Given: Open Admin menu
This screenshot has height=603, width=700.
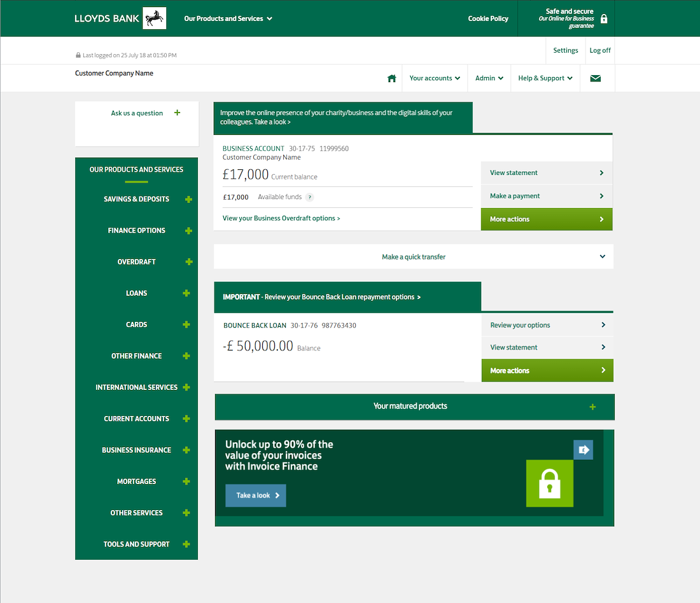Looking at the screenshot, I should [x=489, y=78].
